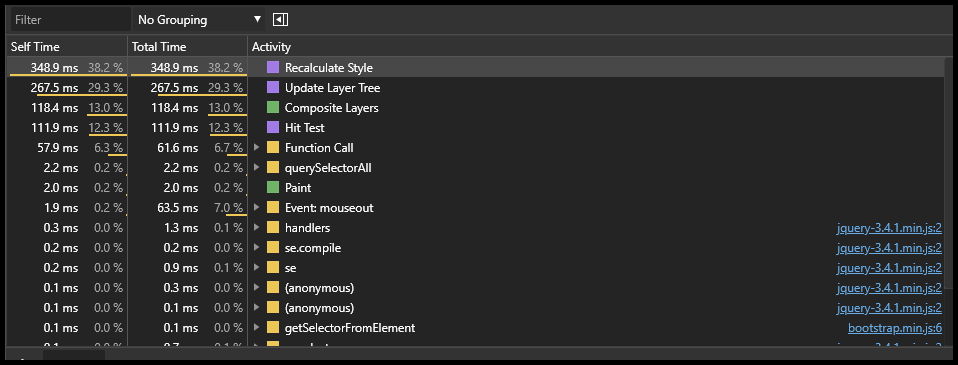Open jquery link on the se row
This screenshot has height=365, width=958.
(889, 268)
